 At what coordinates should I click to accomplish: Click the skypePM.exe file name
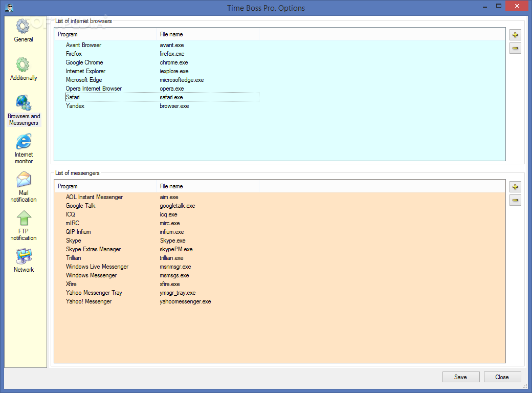pyautogui.click(x=176, y=249)
